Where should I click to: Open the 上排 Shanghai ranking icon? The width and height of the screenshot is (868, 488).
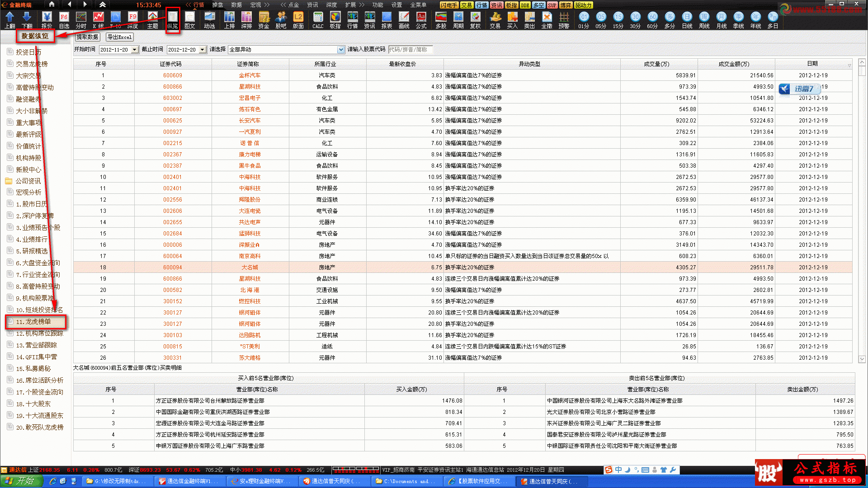pyautogui.click(x=230, y=20)
